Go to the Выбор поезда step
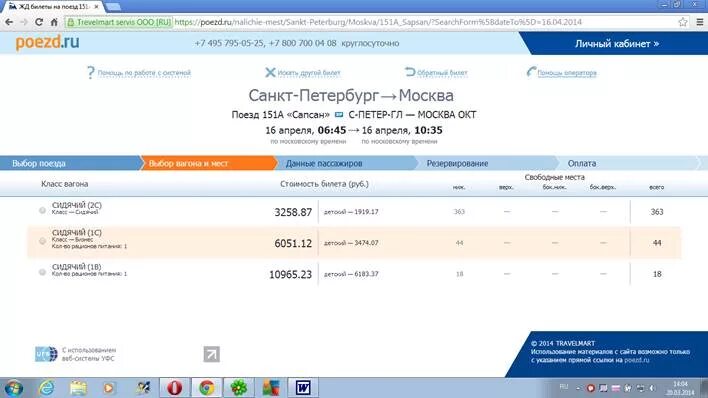Image resolution: width=708 pixels, height=398 pixels. pyautogui.click(x=70, y=164)
